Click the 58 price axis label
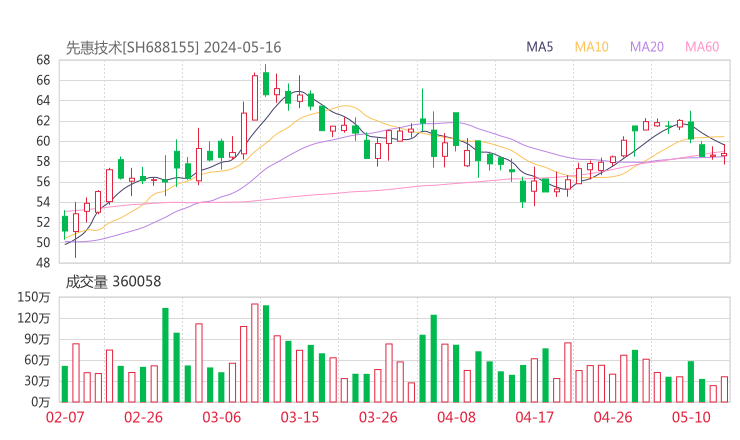 click(43, 161)
